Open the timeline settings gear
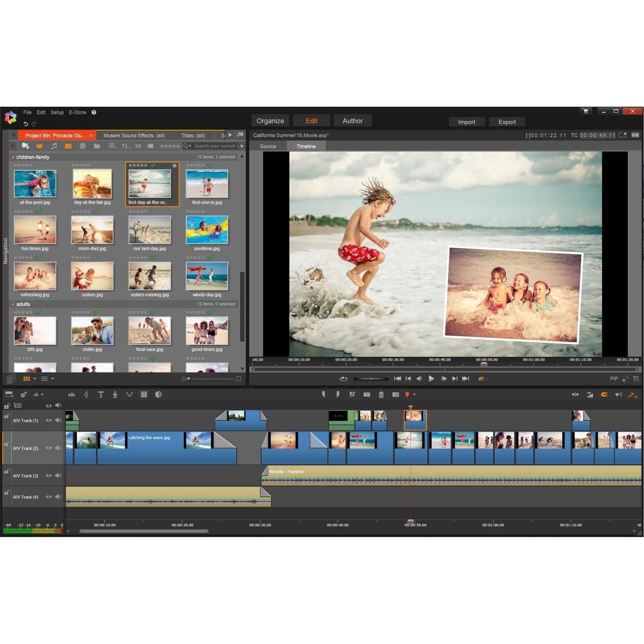Viewport: 644px width, 644px height. [x=23, y=394]
